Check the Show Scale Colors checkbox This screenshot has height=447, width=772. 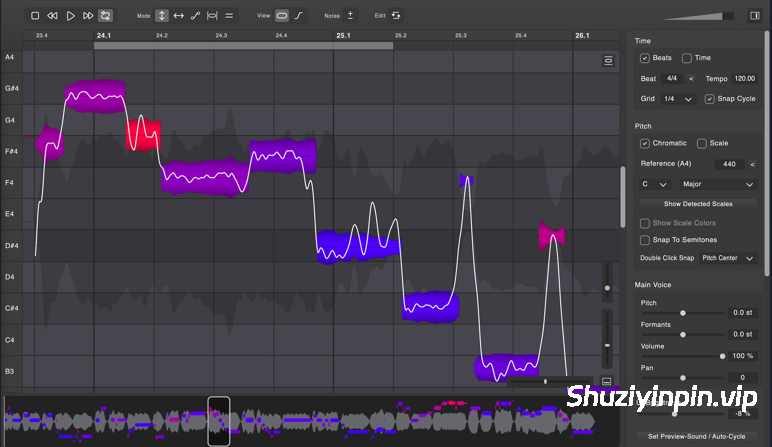644,224
